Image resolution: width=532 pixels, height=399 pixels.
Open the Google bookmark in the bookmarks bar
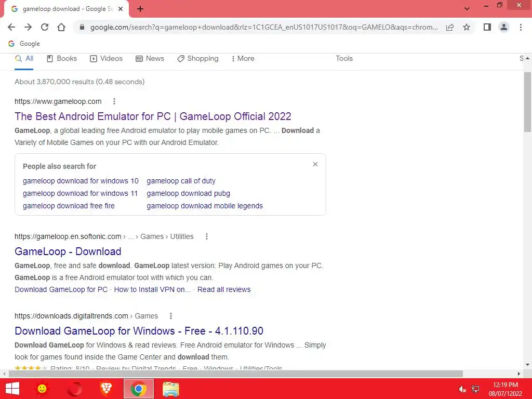[24, 44]
